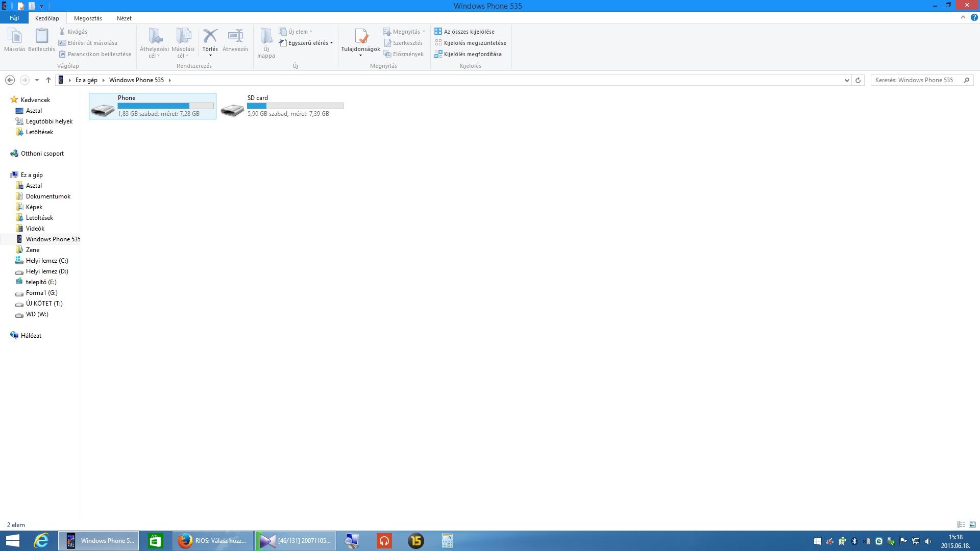This screenshot has height=551, width=980.
Task: Select Otthoni csoport in the sidebar
Action: tap(42, 154)
